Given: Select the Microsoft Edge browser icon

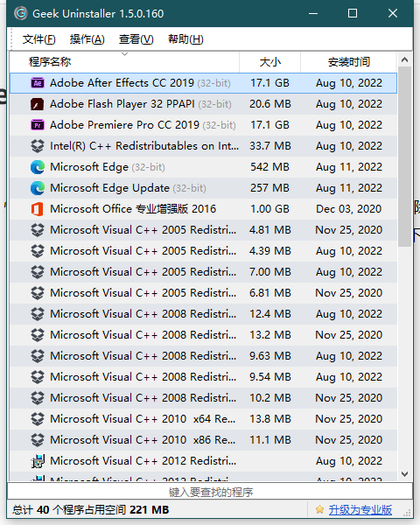Looking at the screenshot, I should 38,167.
